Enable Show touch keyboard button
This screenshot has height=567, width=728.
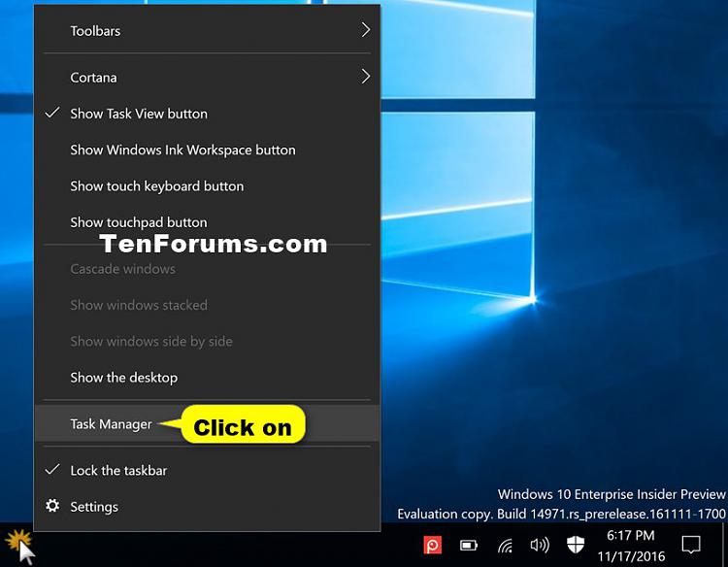(207, 186)
